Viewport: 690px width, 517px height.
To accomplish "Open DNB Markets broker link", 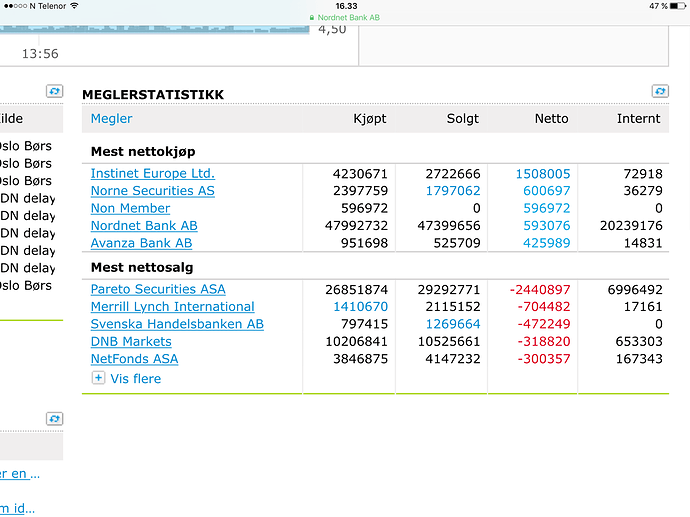I will pyautogui.click(x=131, y=341).
